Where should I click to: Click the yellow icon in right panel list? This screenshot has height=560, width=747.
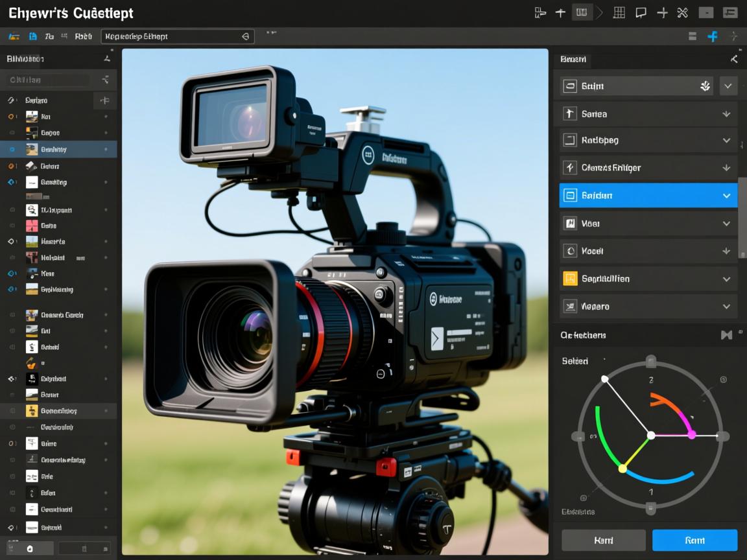tap(570, 279)
